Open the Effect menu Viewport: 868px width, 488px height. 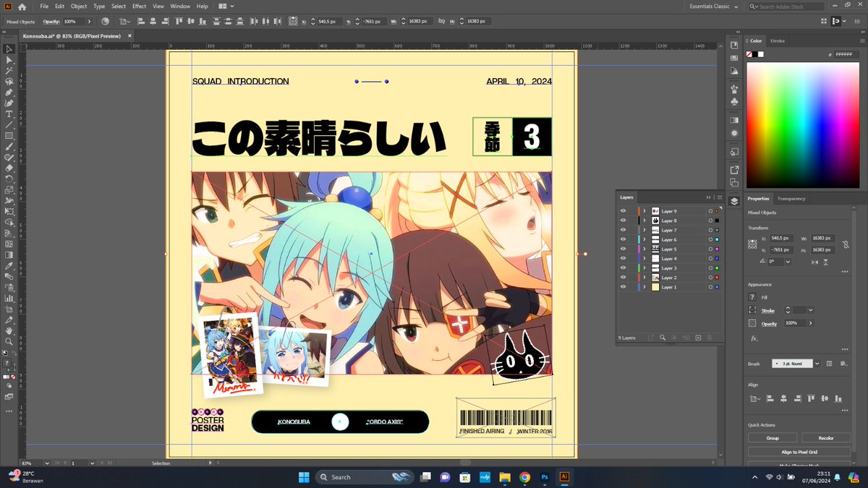139,6
